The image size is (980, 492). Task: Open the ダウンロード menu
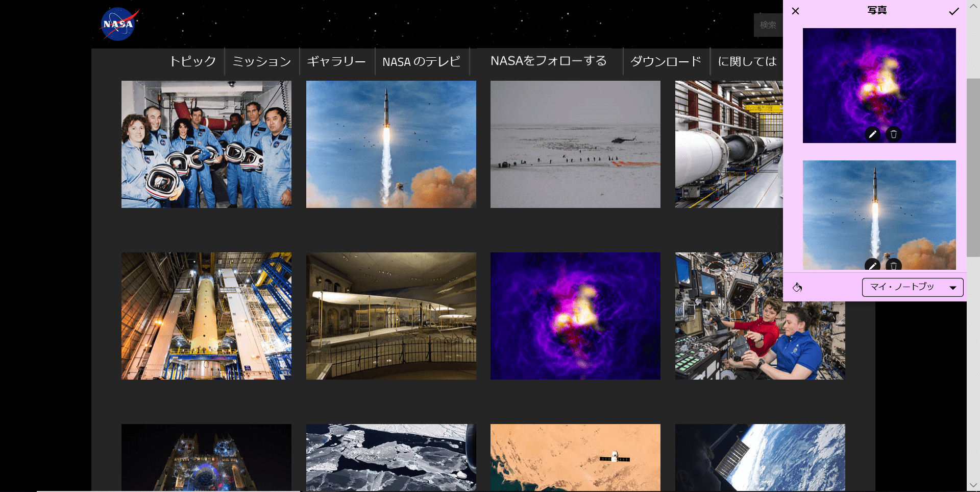[x=666, y=61]
